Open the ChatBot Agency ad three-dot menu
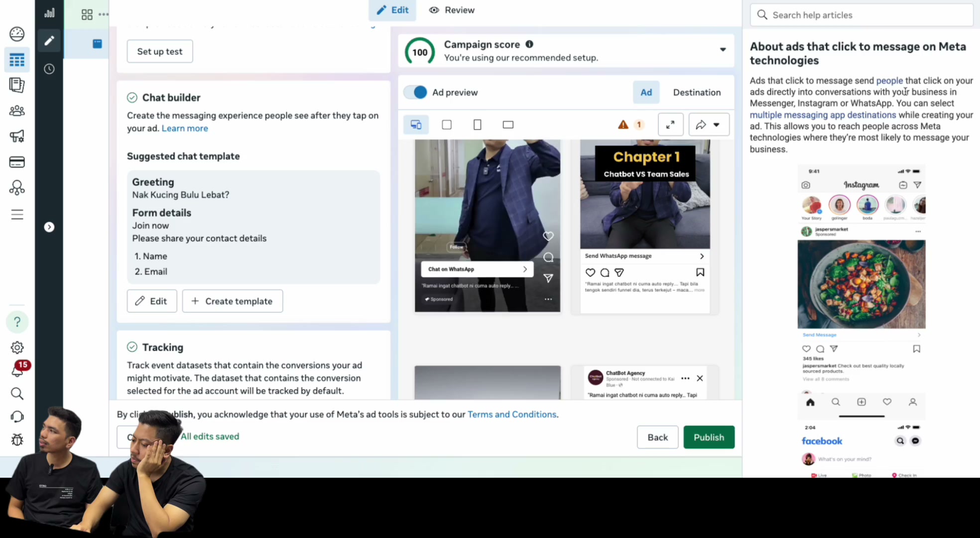The image size is (980, 538). (685, 378)
